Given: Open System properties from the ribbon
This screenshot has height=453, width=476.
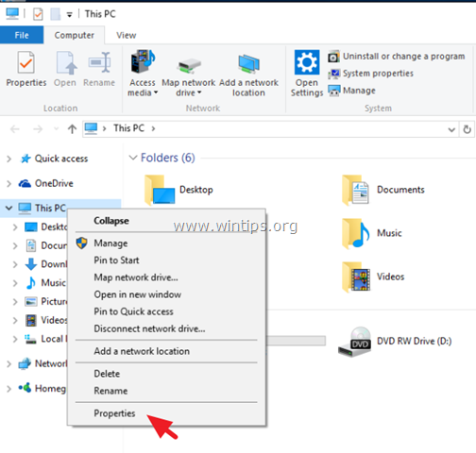Looking at the screenshot, I should [x=371, y=74].
